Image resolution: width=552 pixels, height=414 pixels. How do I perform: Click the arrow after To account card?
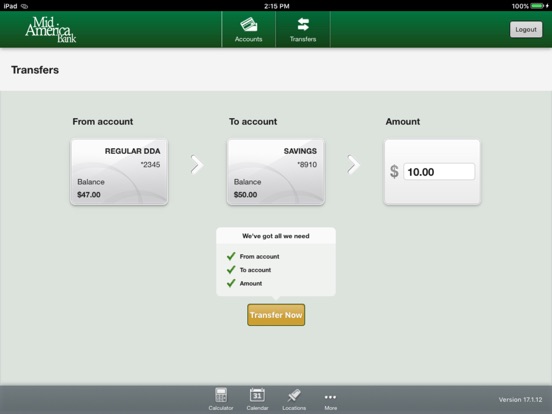pyautogui.click(x=353, y=164)
